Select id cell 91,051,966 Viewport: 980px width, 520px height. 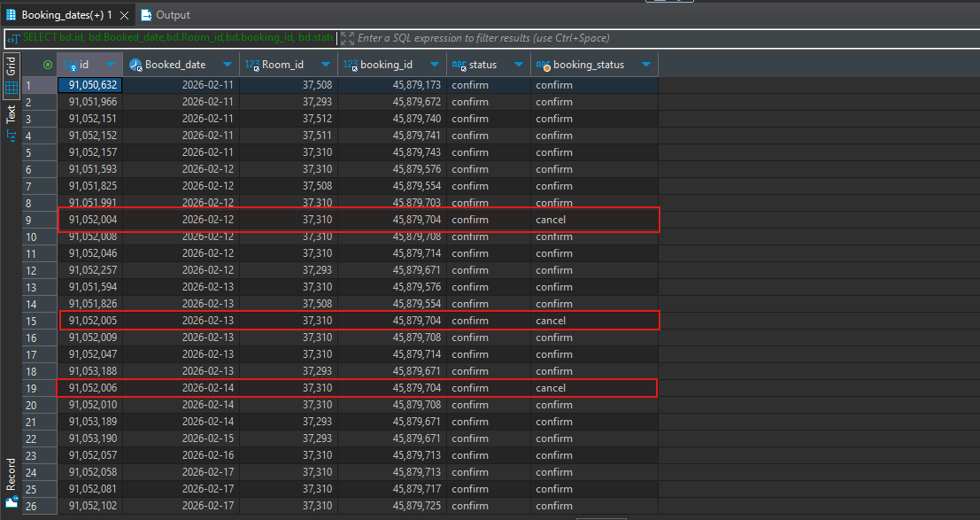tap(90, 101)
